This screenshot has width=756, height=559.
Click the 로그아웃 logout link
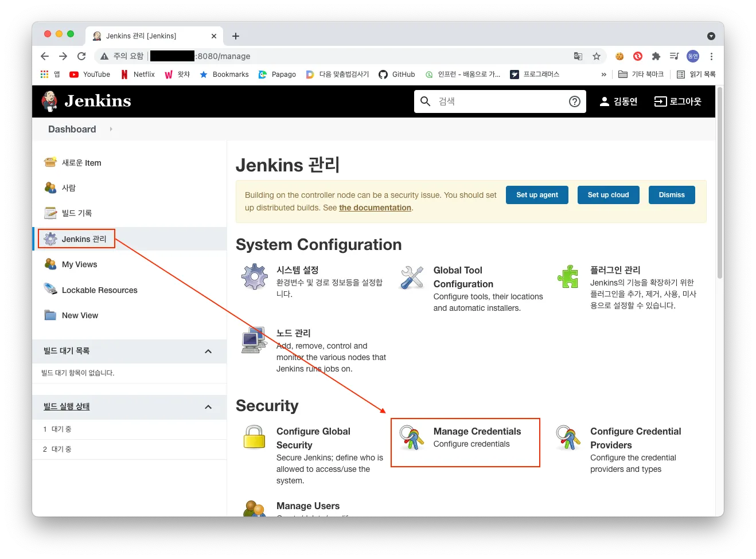click(678, 101)
